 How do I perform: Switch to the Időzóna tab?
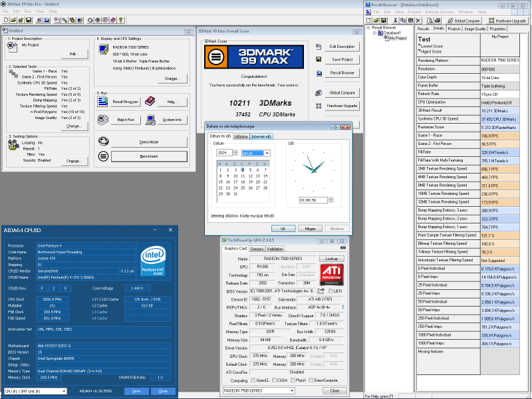(241, 136)
